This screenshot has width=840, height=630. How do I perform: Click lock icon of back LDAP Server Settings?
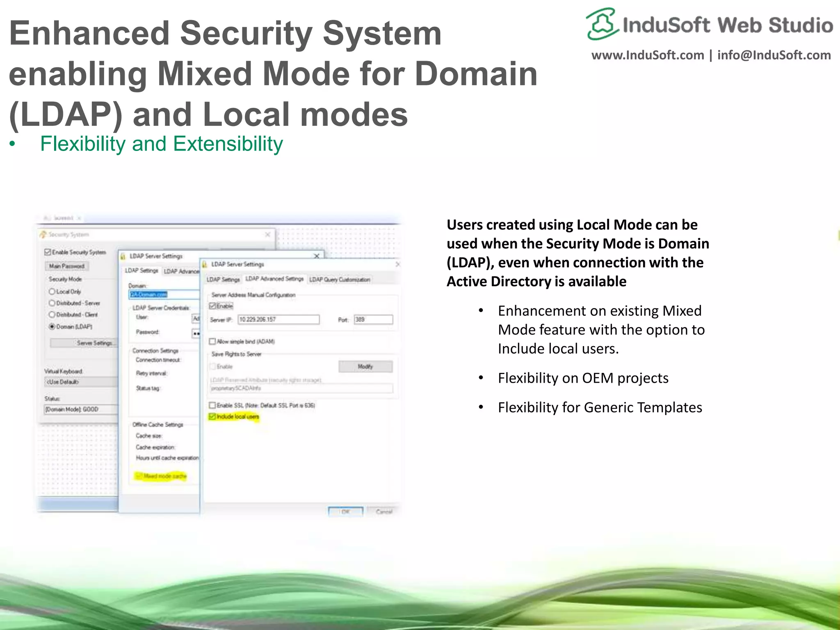123,256
